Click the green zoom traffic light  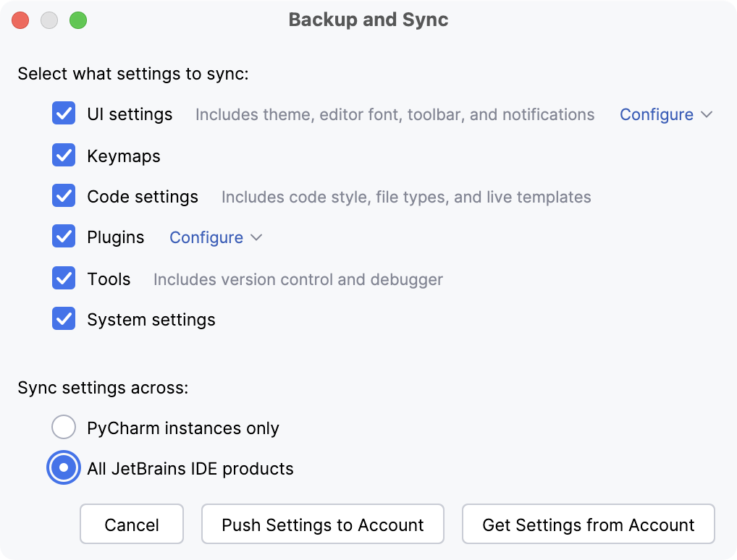tap(78, 20)
